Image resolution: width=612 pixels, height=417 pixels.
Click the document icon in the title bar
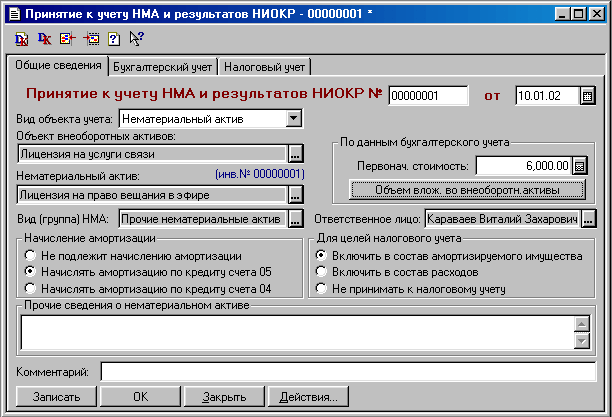14,14
